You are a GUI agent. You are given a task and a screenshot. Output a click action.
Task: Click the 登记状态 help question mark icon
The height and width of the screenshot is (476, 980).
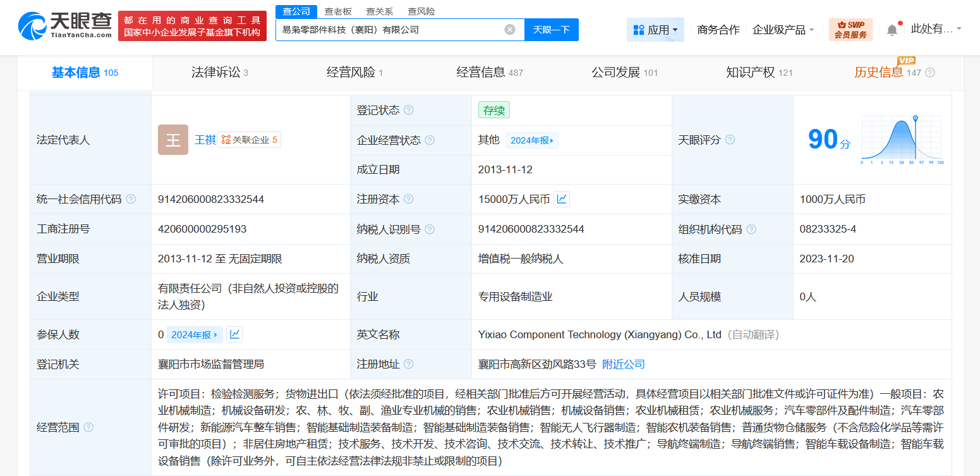(410, 109)
